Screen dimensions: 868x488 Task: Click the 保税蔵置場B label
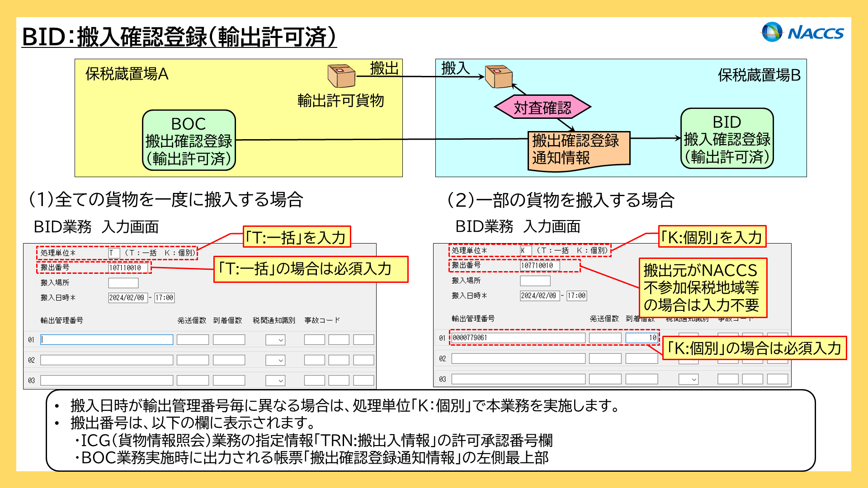[x=759, y=75]
